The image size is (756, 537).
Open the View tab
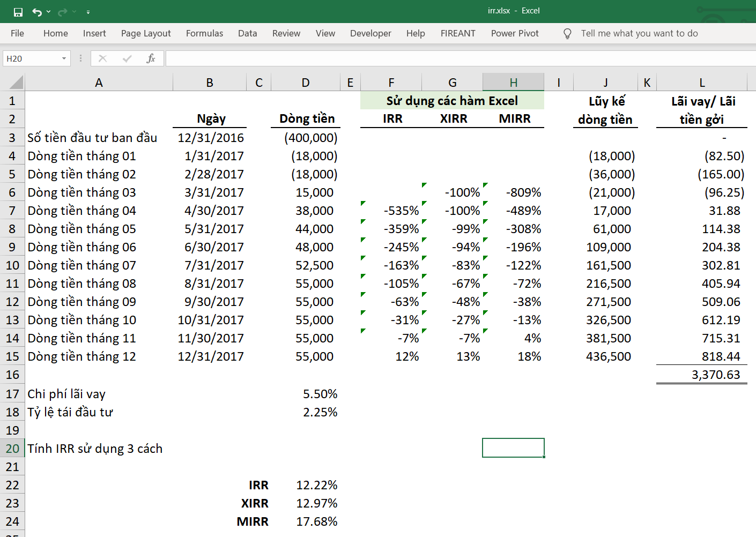[x=325, y=33]
